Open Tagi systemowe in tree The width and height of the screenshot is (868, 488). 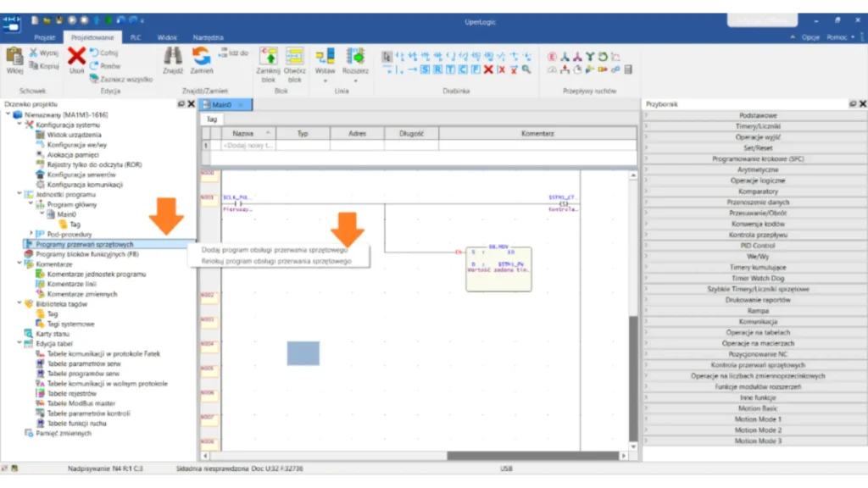(x=70, y=324)
